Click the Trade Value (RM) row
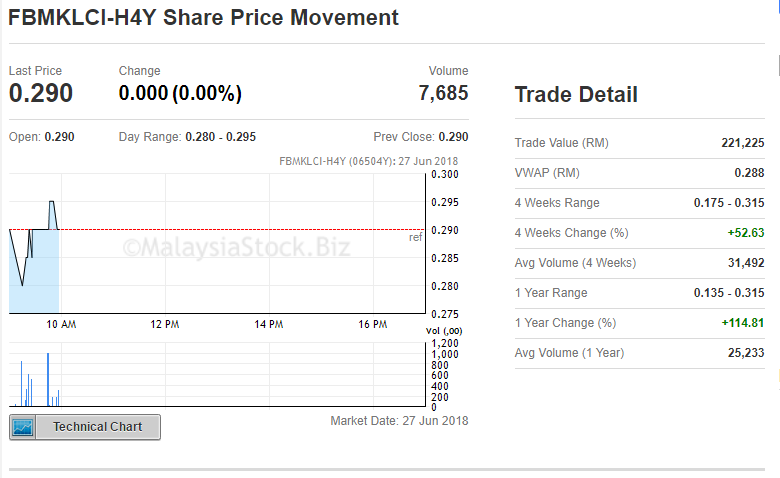Viewport: 780px width, 478px height. click(639, 143)
